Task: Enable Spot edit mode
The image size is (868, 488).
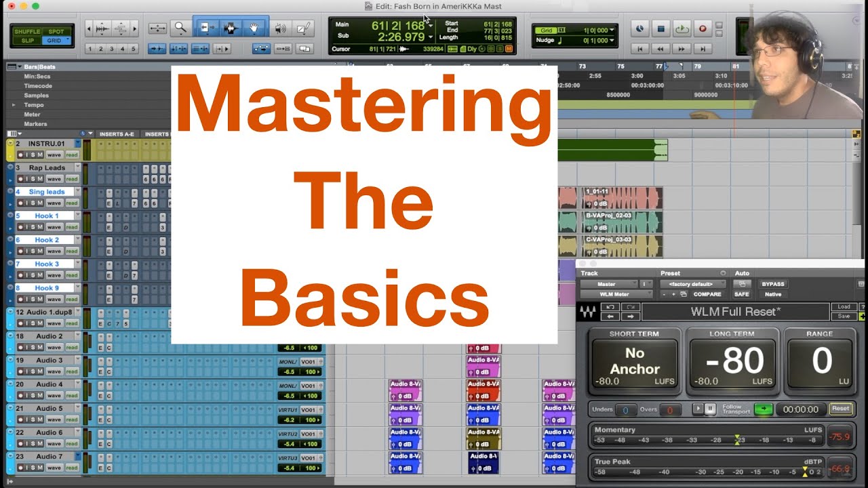Action: pyautogui.click(x=56, y=31)
